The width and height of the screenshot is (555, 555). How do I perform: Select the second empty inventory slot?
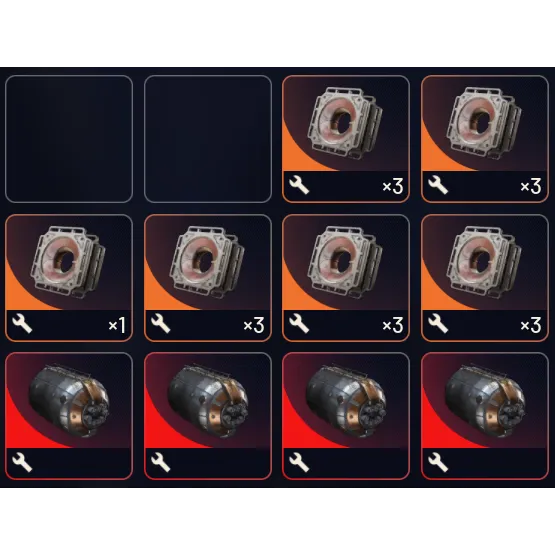[208, 139]
